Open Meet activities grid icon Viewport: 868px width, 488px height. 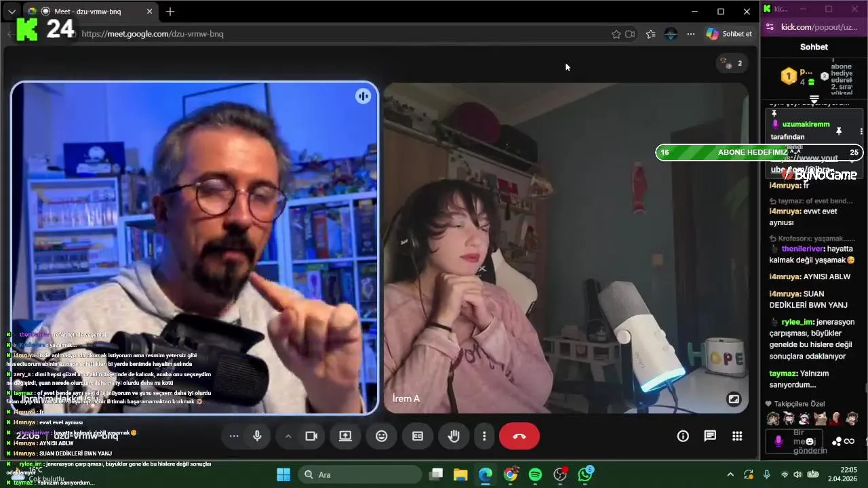point(737,436)
